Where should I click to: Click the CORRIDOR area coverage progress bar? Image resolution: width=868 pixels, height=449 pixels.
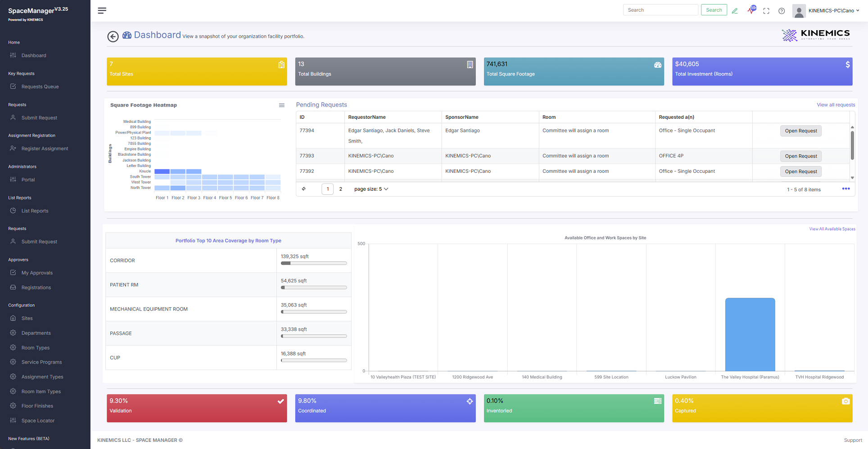tap(314, 263)
